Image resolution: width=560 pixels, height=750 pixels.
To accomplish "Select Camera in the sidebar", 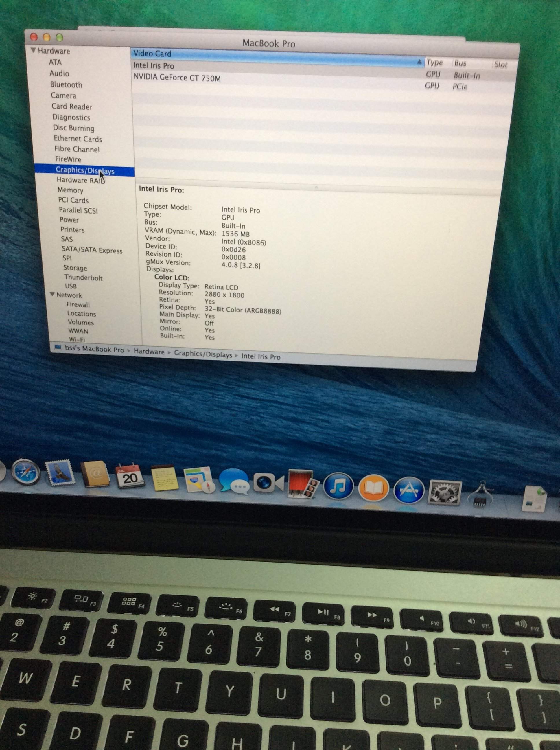I will 63,95.
